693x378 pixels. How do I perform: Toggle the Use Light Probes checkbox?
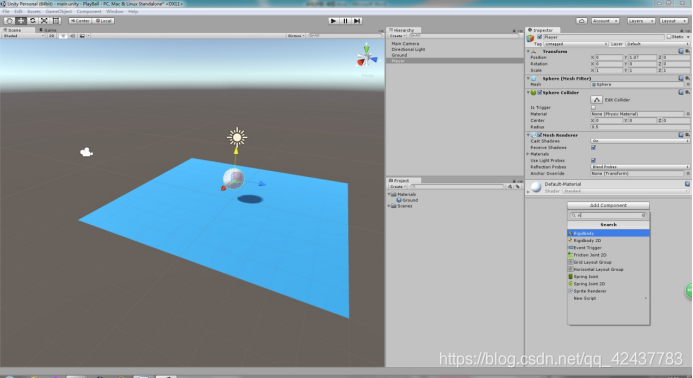click(x=593, y=160)
